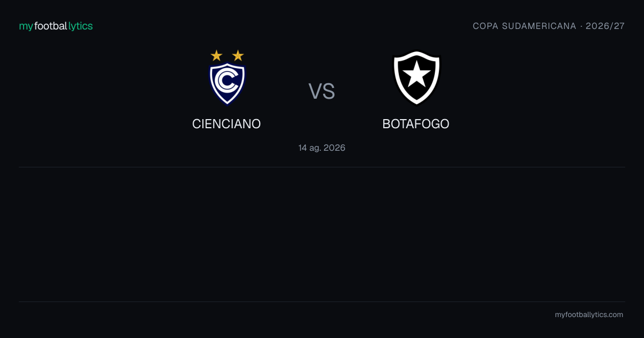Click the match date 14 ag. 2026
Image resolution: width=644 pixels, height=338 pixels.
pyautogui.click(x=322, y=148)
